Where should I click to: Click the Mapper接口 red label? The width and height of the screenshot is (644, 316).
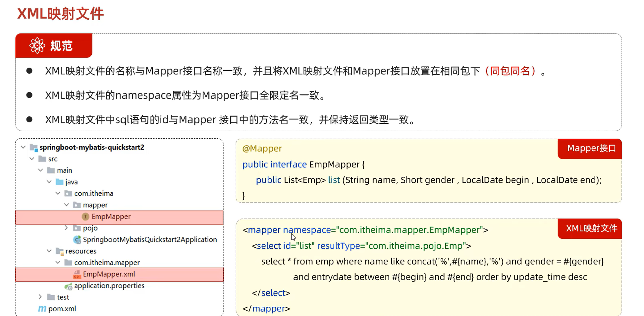coord(590,149)
